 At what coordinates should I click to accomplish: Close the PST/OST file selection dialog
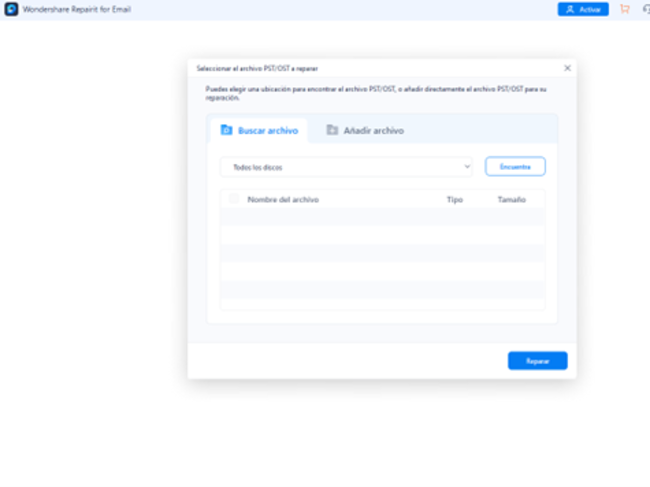tap(567, 68)
